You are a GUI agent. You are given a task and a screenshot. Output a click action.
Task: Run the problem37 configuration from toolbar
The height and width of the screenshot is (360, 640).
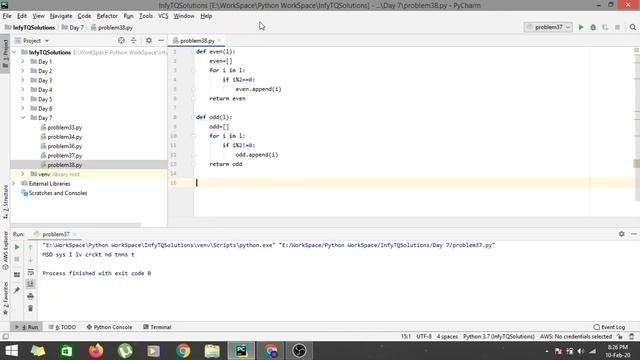pos(581,27)
